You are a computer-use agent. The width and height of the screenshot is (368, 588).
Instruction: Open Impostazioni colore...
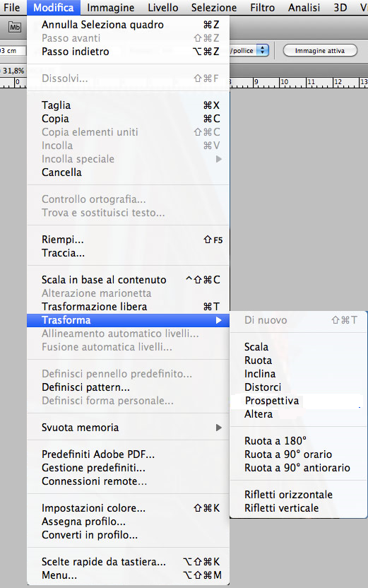(x=128, y=508)
